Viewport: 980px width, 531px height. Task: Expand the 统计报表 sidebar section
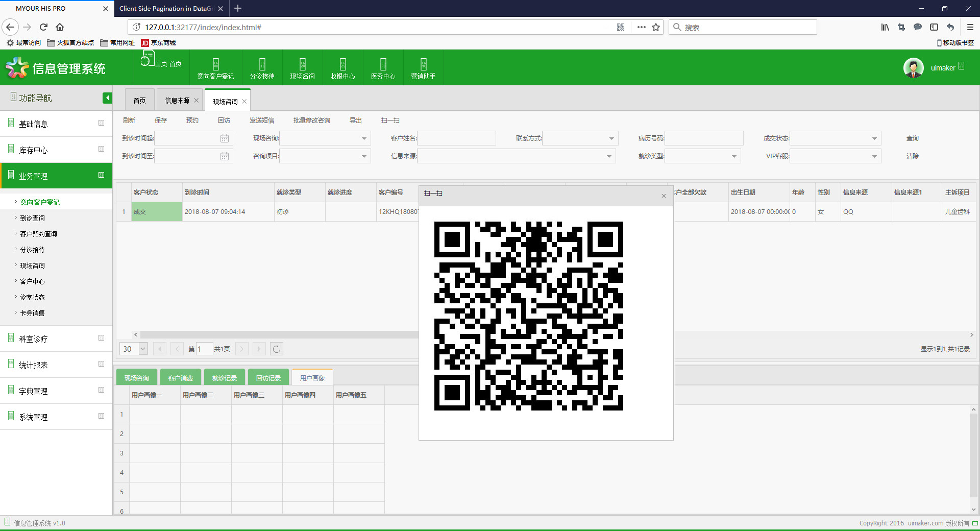click(x=56, y=365)
